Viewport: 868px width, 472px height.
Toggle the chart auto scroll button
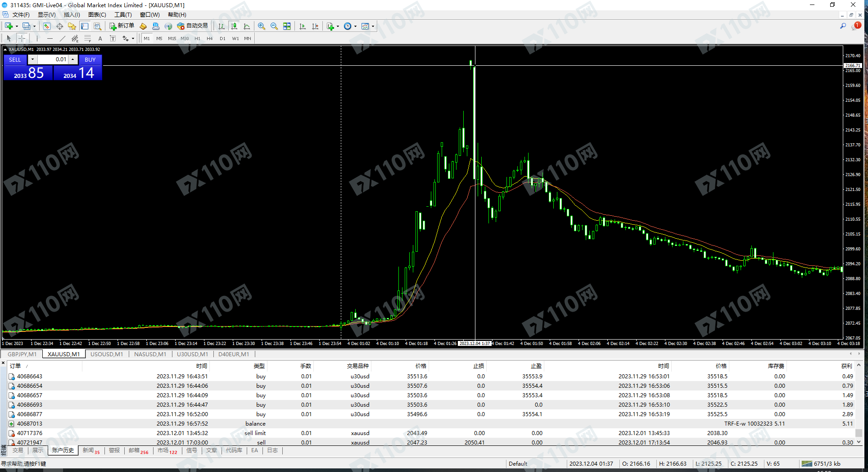(x=303, y=26)
